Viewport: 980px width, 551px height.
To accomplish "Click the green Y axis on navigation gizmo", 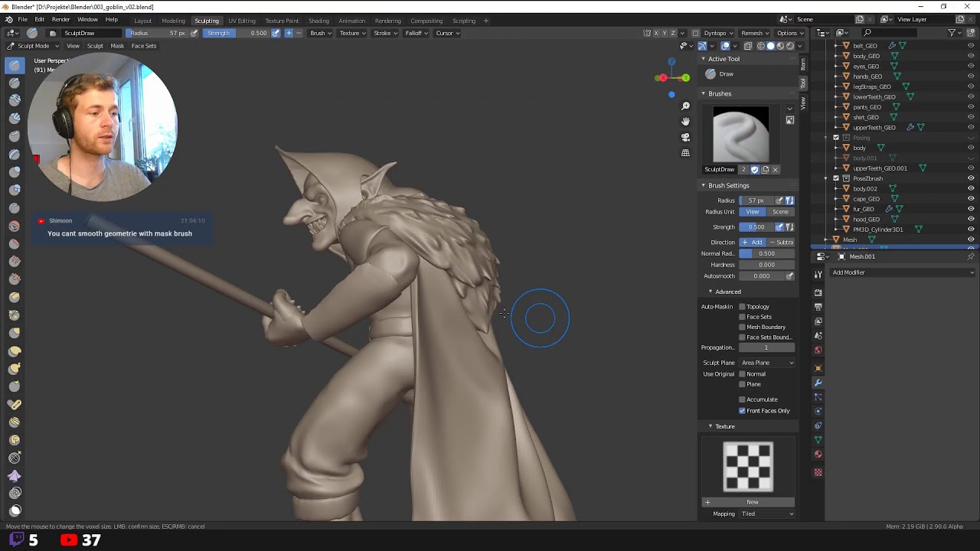I will point(685,77).
